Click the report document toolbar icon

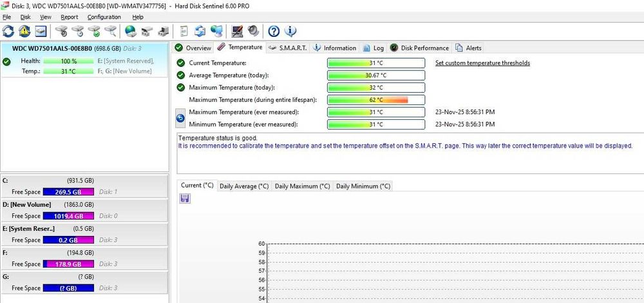(x=184, y=31)
